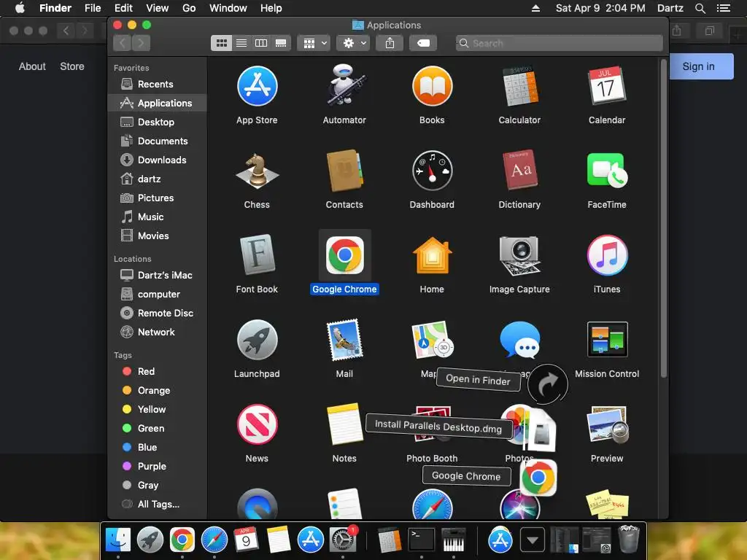Select the Font Book app icon

(x=257, y=255)
